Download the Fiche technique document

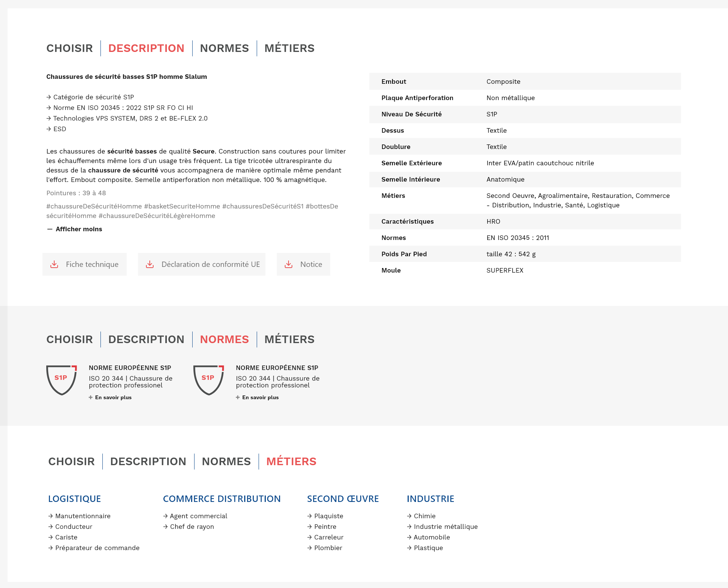(x=92, y=264)
